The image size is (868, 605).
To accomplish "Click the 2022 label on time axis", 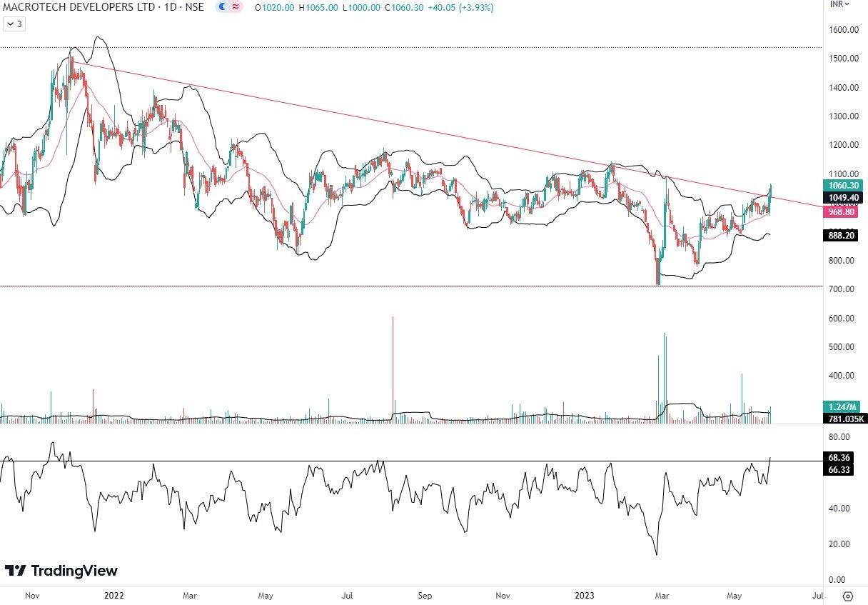I will click(115, 594).
